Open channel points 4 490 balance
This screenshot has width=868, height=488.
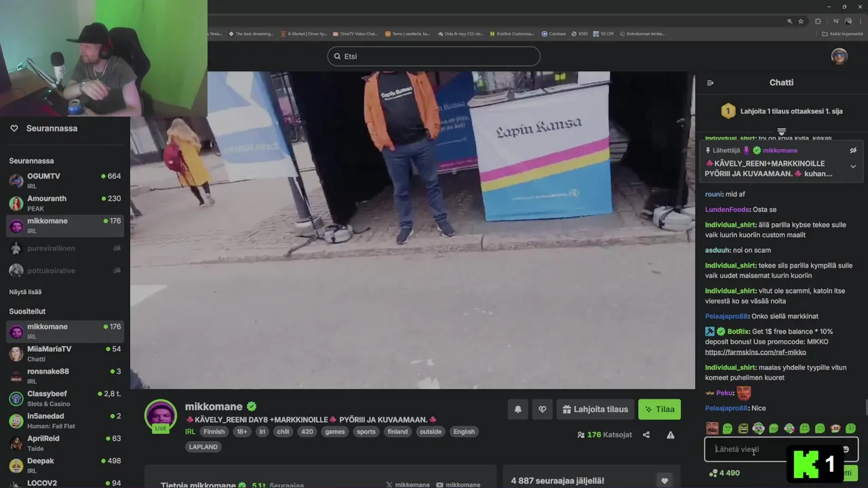(724, 473)
